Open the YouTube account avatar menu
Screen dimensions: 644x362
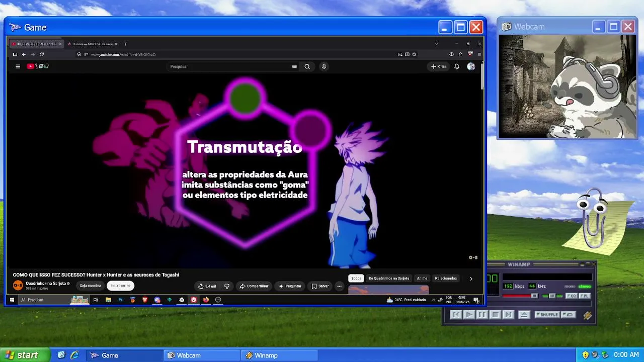pos(471,66)
